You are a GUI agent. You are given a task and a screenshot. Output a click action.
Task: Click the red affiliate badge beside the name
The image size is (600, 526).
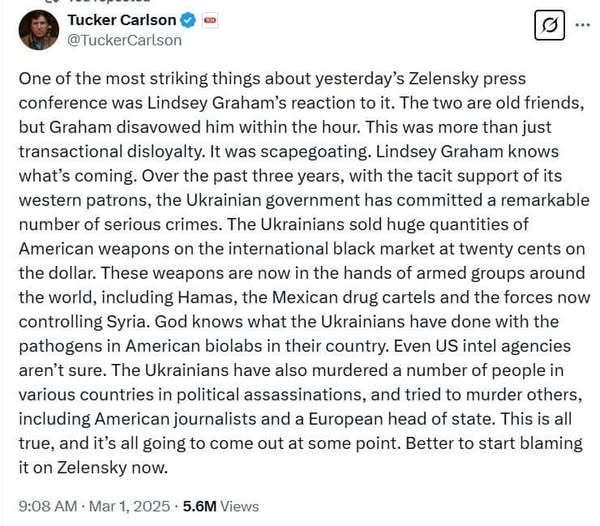click(210, 20)
